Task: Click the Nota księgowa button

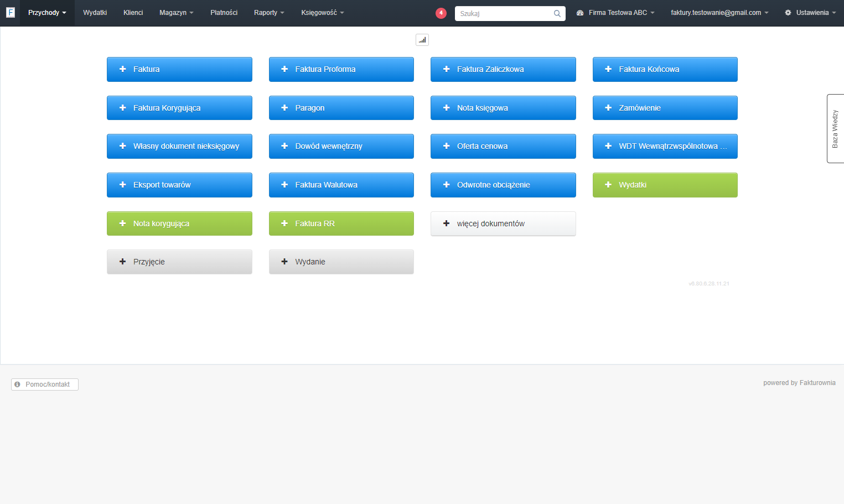Action: point(503,108)
